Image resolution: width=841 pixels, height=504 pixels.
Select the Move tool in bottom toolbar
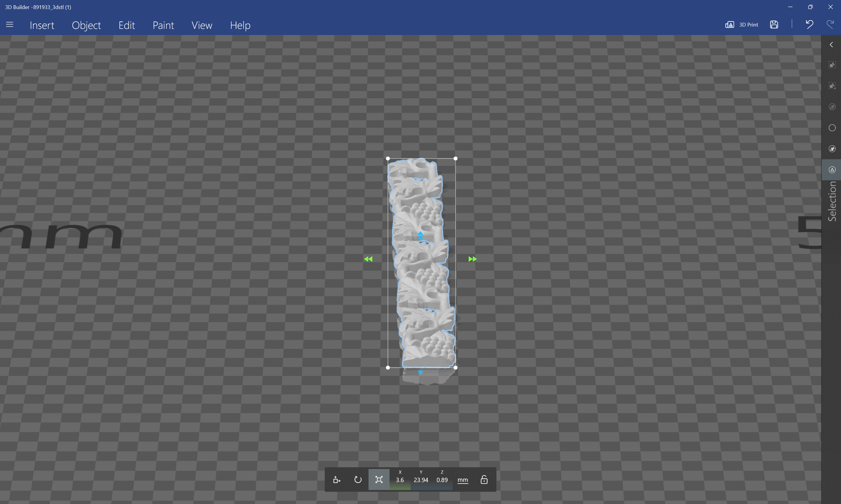(336, 480)
